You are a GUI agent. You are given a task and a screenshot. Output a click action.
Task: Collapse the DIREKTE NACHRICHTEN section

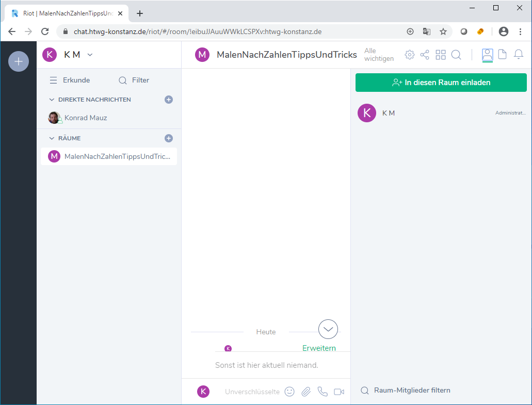(52, 100)
